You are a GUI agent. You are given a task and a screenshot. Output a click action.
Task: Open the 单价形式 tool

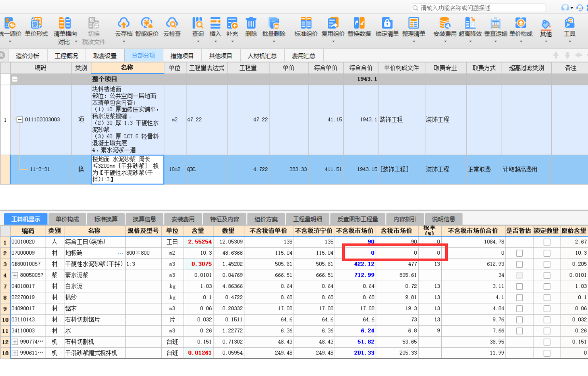36,24
